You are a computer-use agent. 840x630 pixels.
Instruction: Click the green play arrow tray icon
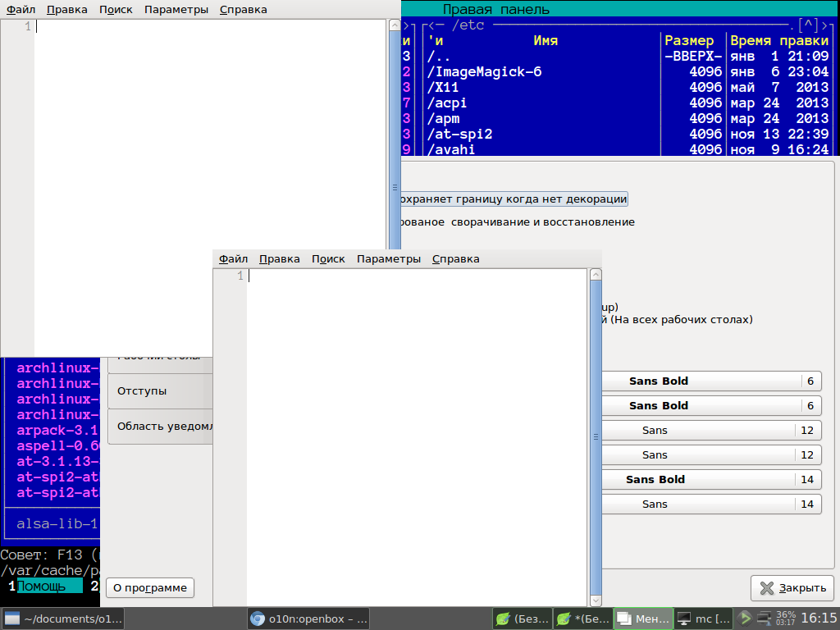pyautogui.click(x=745, y=618)
